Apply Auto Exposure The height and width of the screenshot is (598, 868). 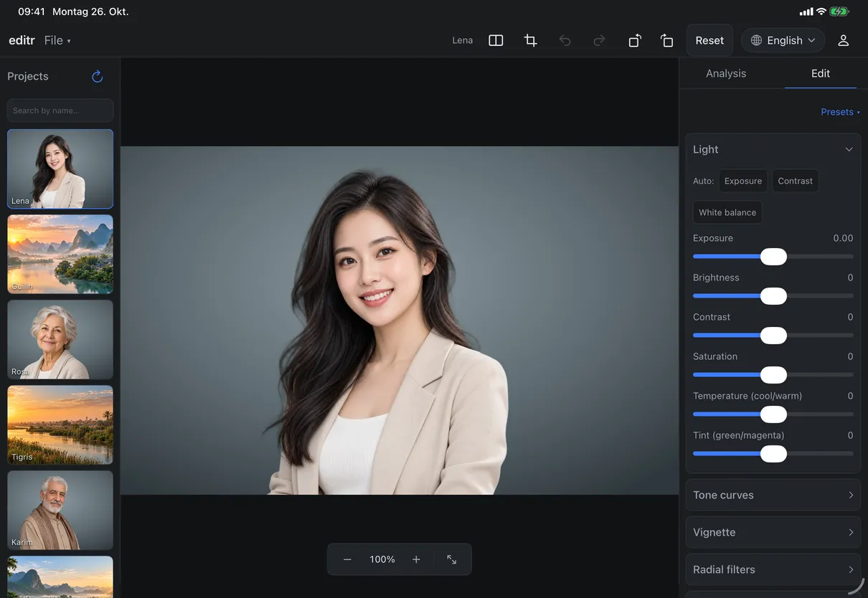point(743,181)
